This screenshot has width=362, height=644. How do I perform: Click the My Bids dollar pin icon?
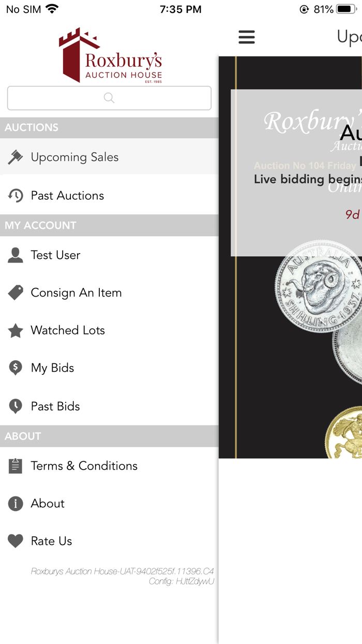tap(16, 368)
